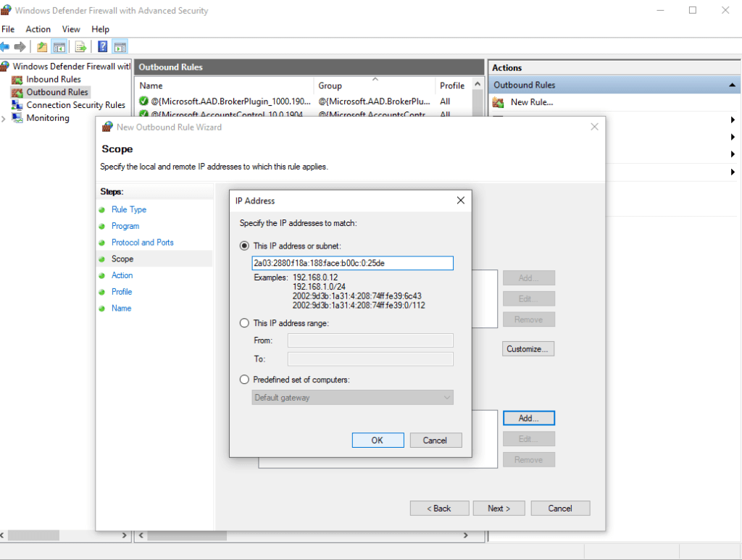Image resolution: width=742 pixels, height=560 pixels.
Task: Click the wizard's Next button
Action: tap(499, 508)
